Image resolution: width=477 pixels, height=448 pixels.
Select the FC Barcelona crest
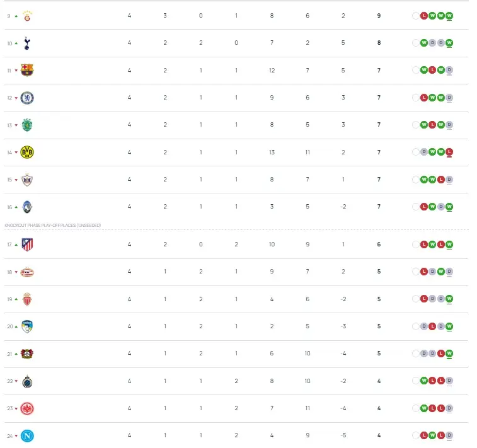[27, 70]
